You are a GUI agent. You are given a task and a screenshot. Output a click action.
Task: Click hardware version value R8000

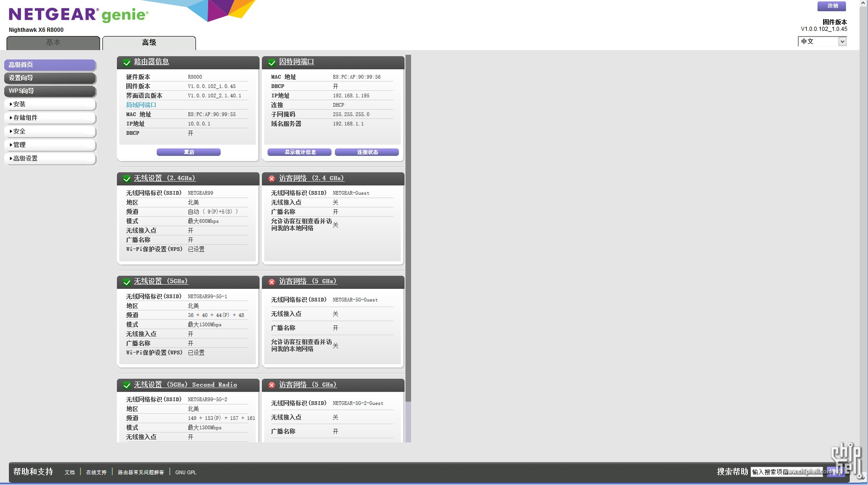click(x=195, y=77)
